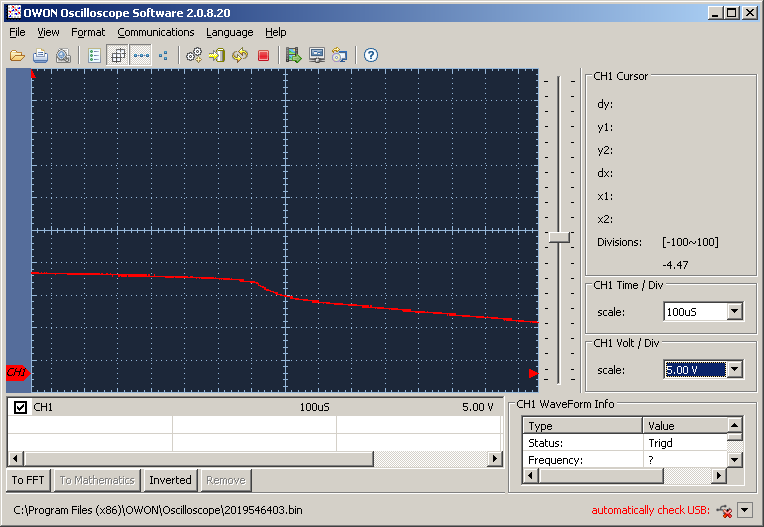Viewport: 764px width, 527px height.
Task: Open print preview icon
Action: pos(63,56)
